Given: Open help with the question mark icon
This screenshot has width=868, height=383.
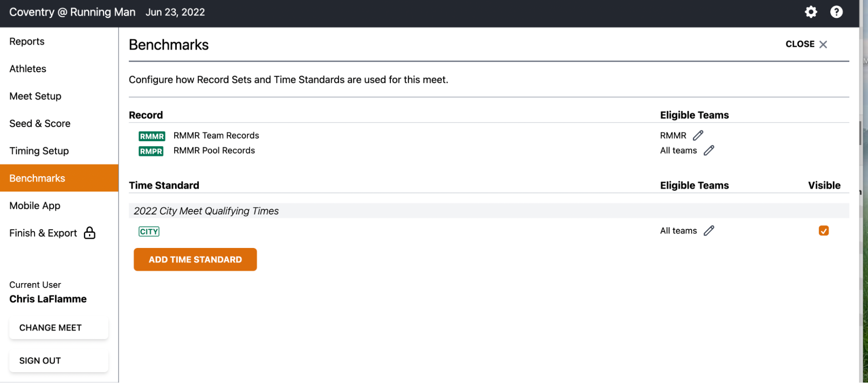Looking at the screenshot, I should (x=836, y=12).
